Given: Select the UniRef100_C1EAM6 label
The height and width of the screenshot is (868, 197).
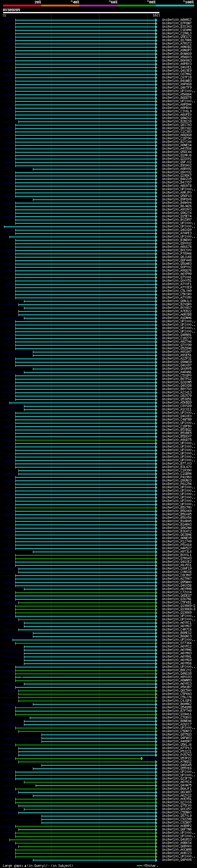Looking at the screenshot, I should point(177,30).
